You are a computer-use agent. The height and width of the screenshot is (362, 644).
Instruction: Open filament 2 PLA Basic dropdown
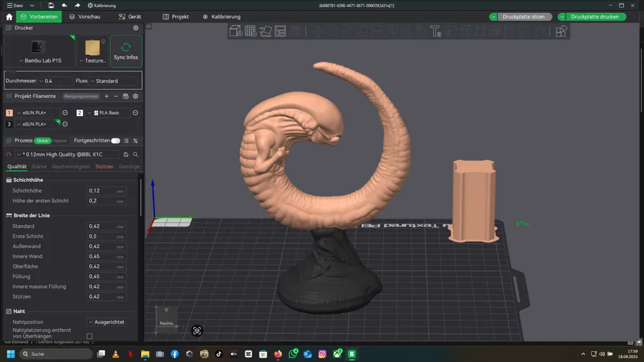point(108,113)
